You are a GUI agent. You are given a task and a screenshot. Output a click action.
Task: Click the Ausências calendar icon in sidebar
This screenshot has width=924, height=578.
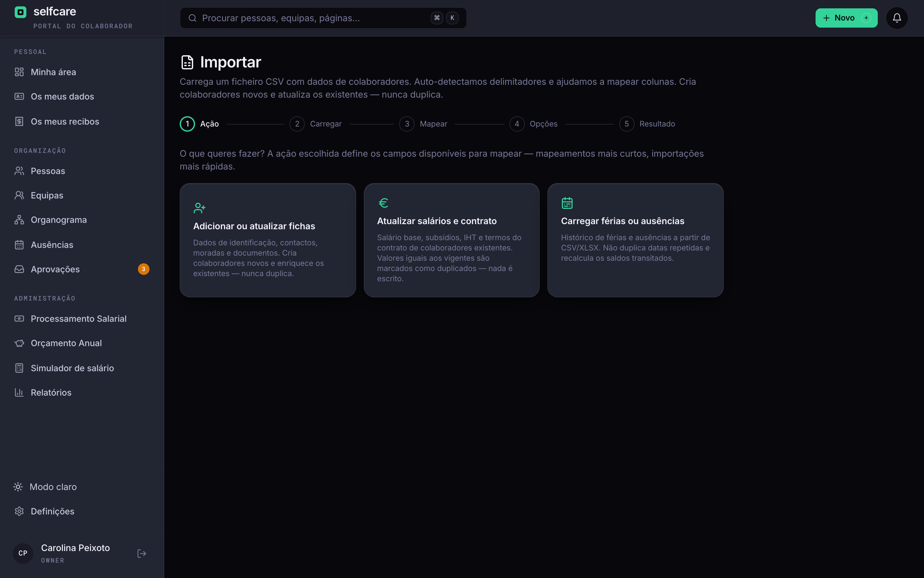coord(19,245)
